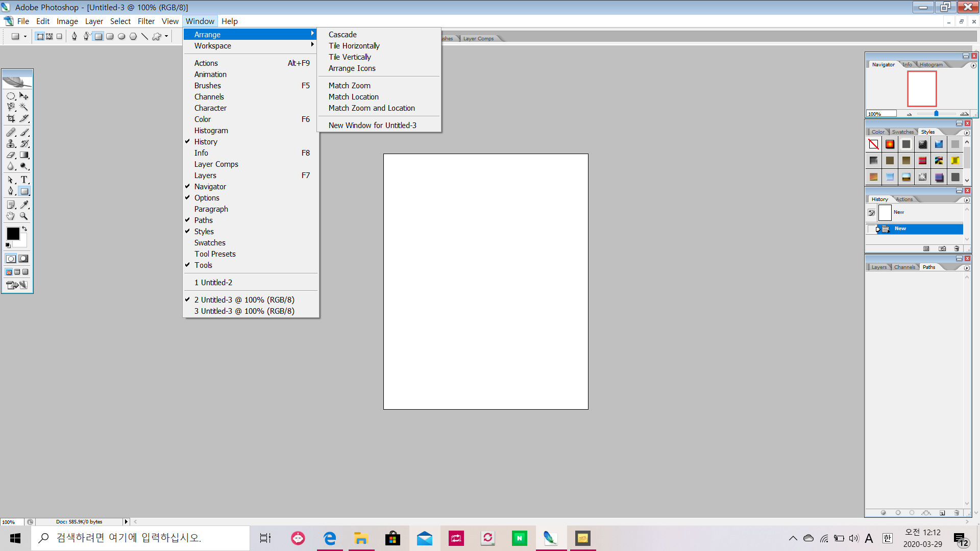The height and width of the screenshot is (551, 980).
Task: Click New Window for Untitled-3
Action: pyautogui.click(x=372, y=126)
